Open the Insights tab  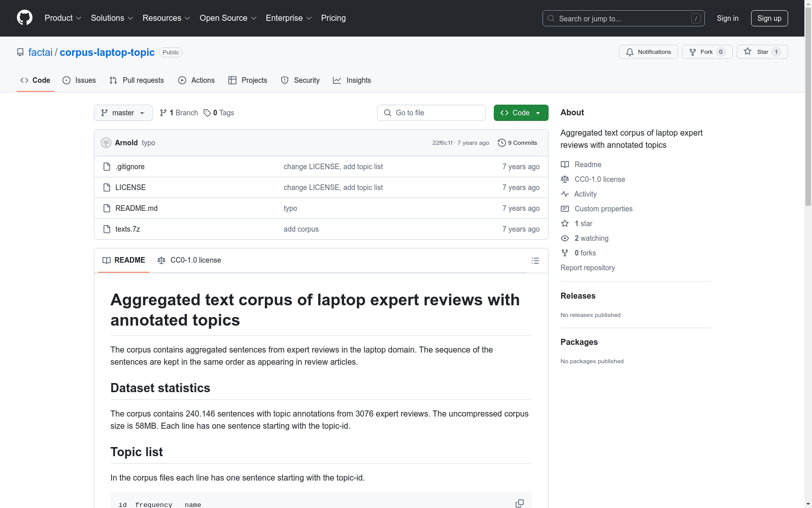point(352,80)
